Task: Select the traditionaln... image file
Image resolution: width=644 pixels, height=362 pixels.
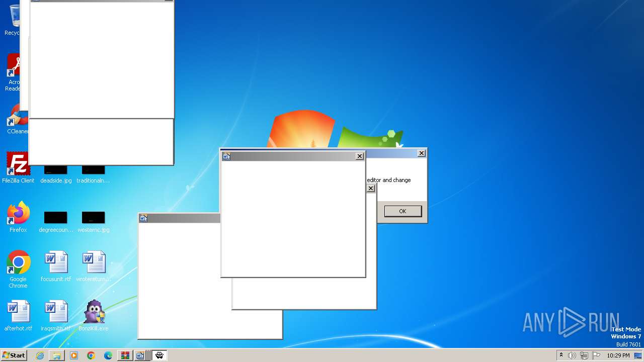Action: [93, 173]
